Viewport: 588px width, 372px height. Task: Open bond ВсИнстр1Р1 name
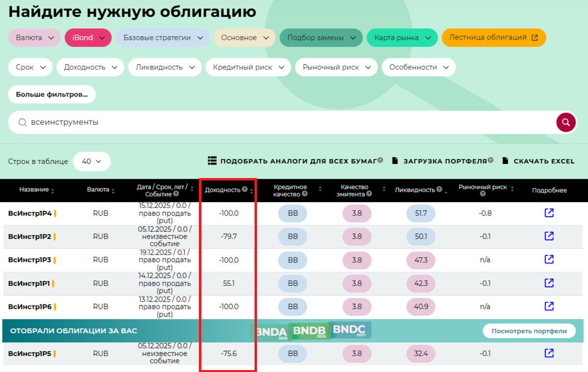click(x=29, y=283)
